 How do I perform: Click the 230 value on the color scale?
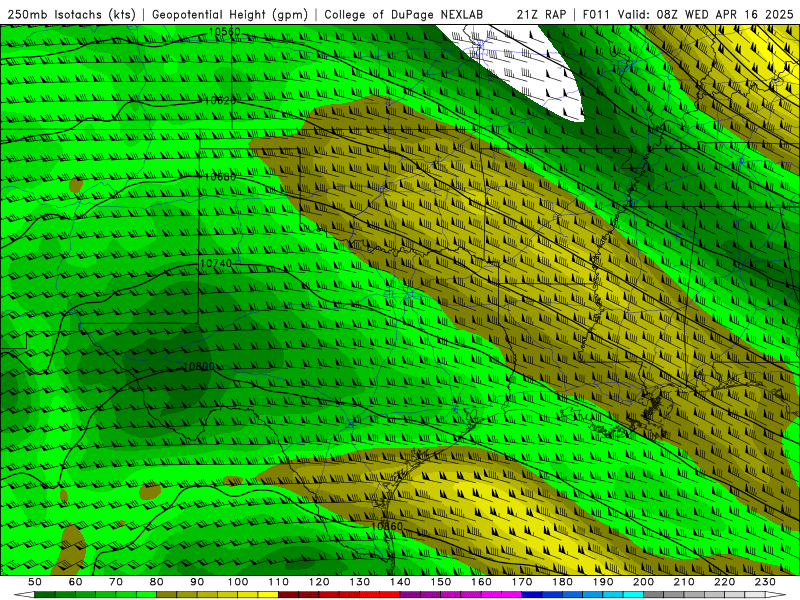765,582
